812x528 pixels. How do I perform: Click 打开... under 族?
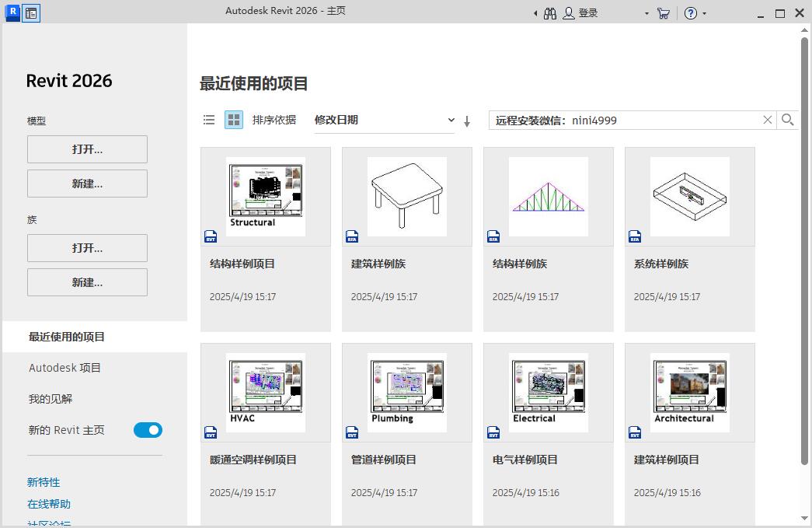tap(87, 248)
